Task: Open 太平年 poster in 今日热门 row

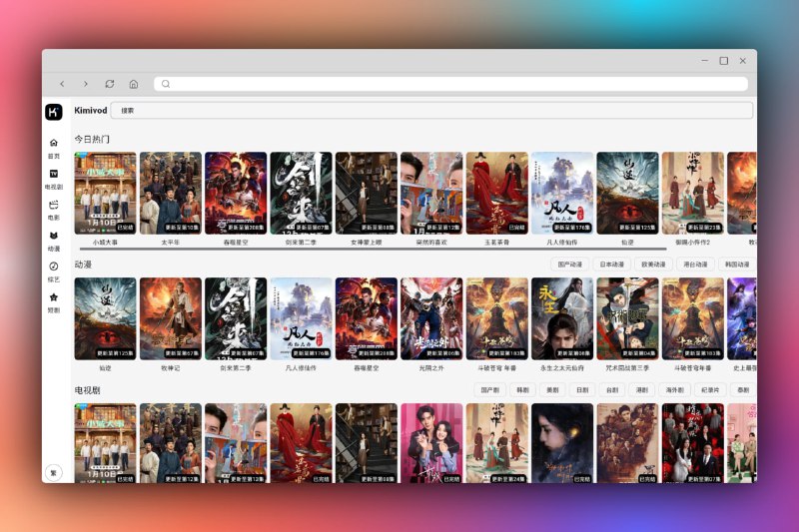Action: point(171,193)
